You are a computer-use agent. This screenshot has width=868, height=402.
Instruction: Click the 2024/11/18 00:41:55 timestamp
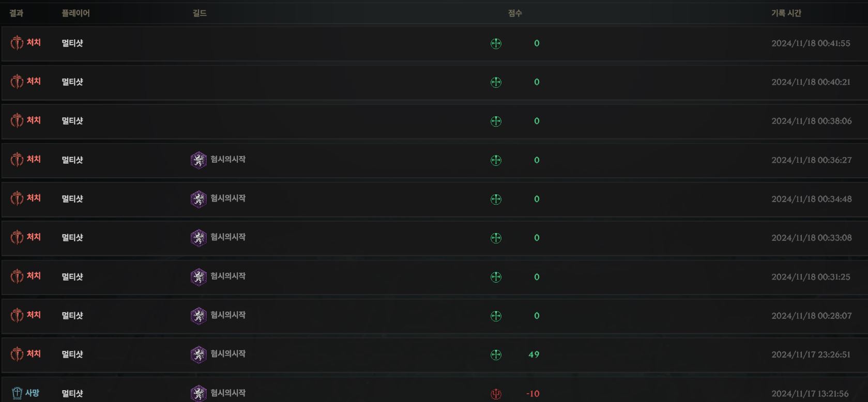point(811,43)
